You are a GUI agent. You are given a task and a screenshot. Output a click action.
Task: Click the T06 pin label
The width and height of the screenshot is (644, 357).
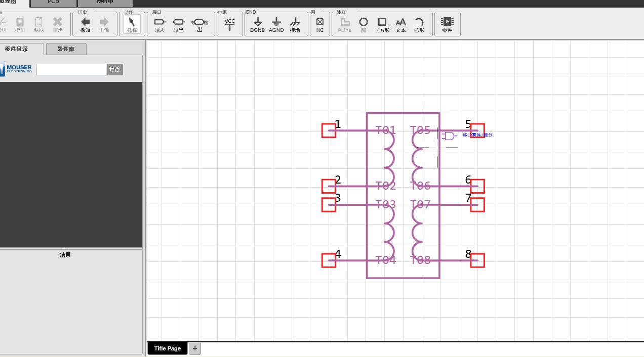click(420, 186)
